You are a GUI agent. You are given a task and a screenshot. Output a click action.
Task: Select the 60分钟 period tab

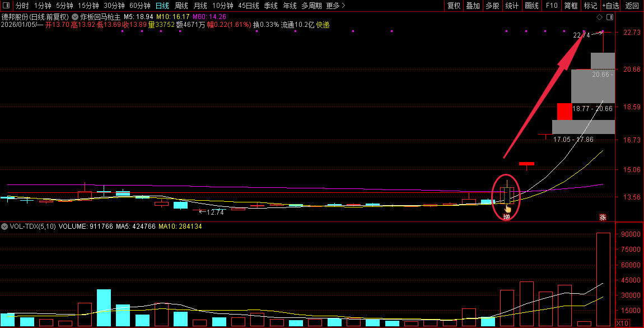point(139,6)
